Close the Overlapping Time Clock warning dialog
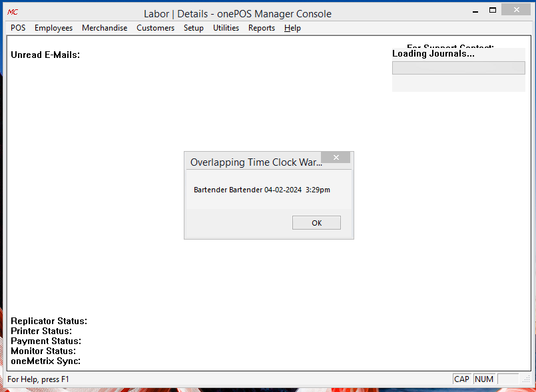This screenshot has width=536, height=392. click(x=336, y=157)
